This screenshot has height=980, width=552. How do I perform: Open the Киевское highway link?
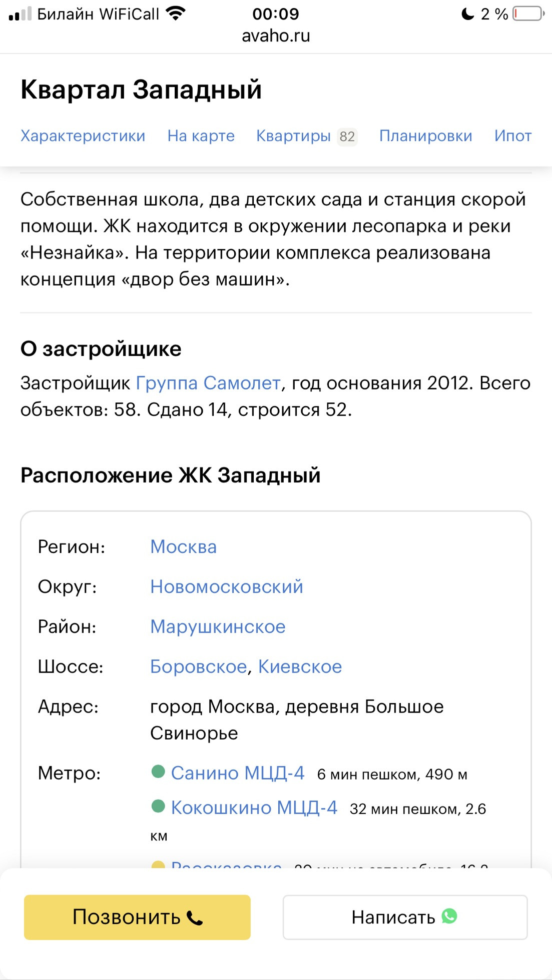coord(300,666)
